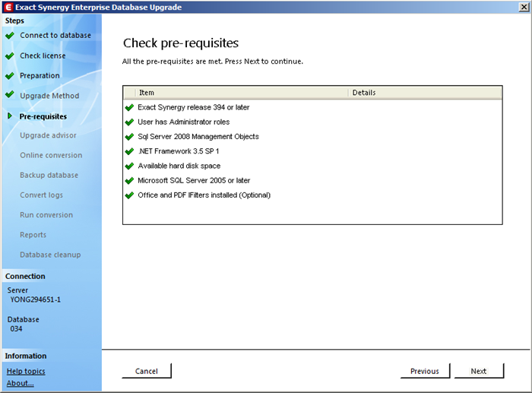The image size is (532, 393).
Task: Open the Help topics link
Action: point(26,371)
